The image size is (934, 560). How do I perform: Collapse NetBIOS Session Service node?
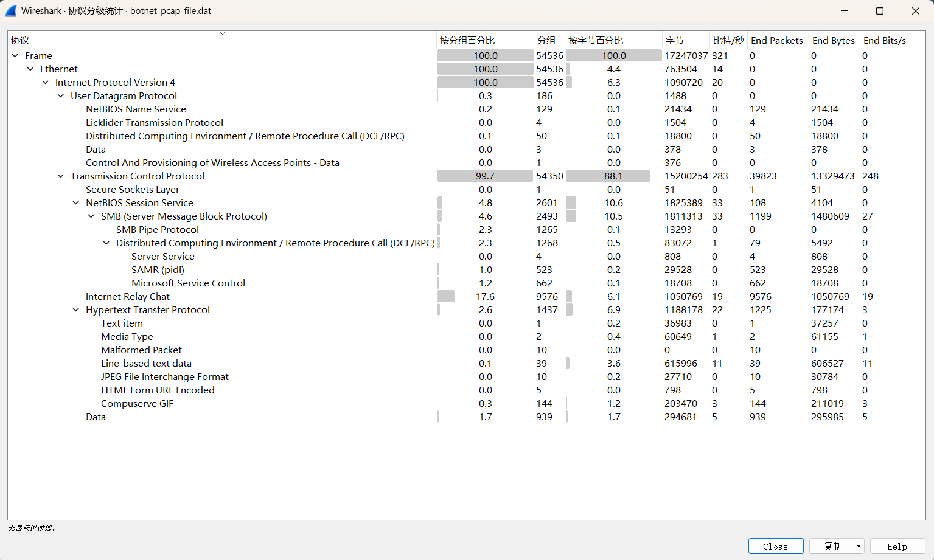click(x=76, y=203)
